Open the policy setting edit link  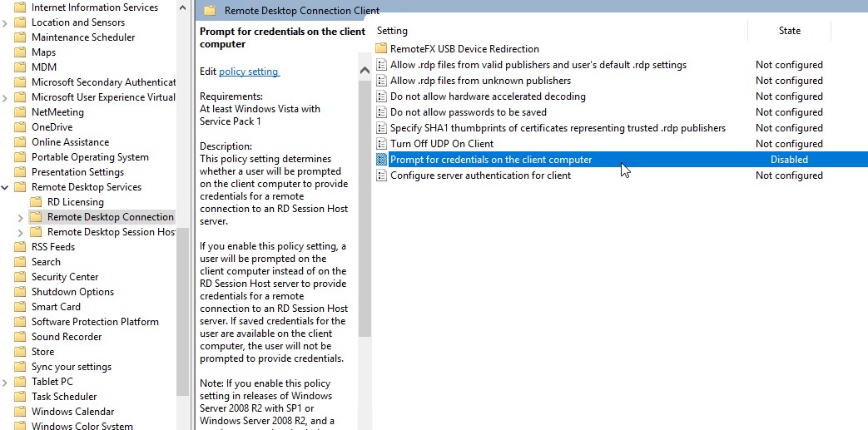tap(249, 72)
